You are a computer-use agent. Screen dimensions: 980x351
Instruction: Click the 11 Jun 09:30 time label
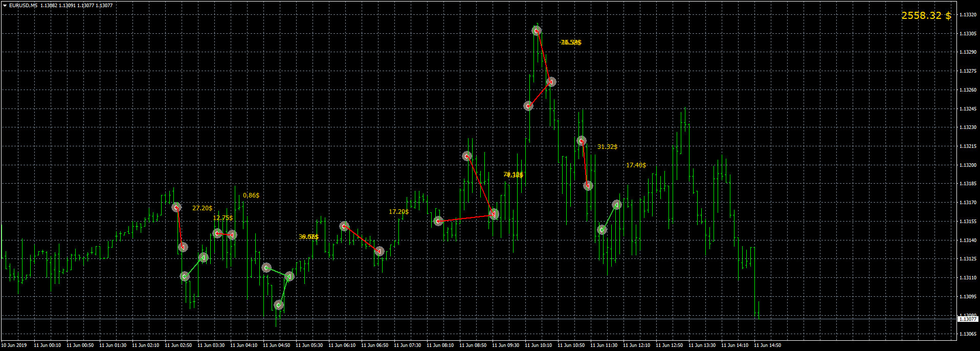(x=505, y=345)
